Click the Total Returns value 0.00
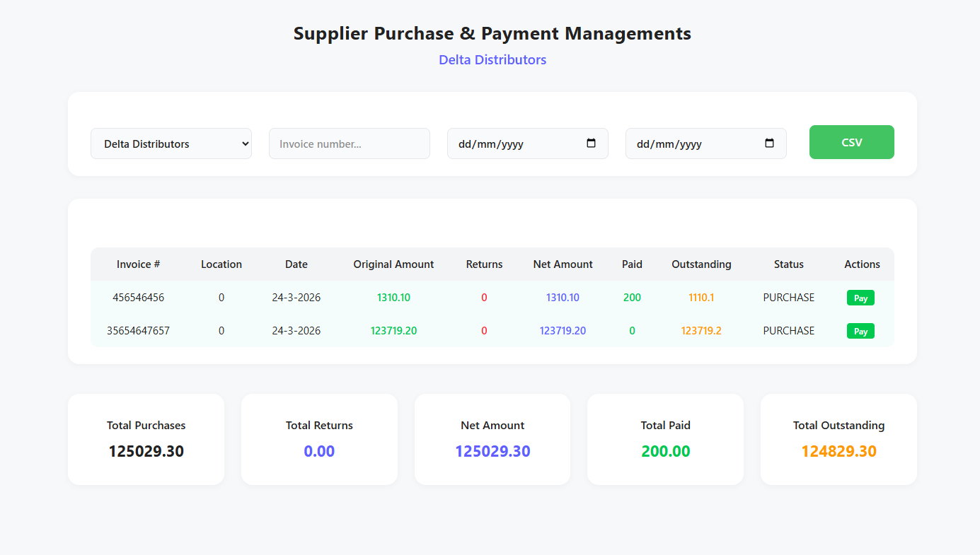This screenshot has height=555, width=980. tap(319, 451)
